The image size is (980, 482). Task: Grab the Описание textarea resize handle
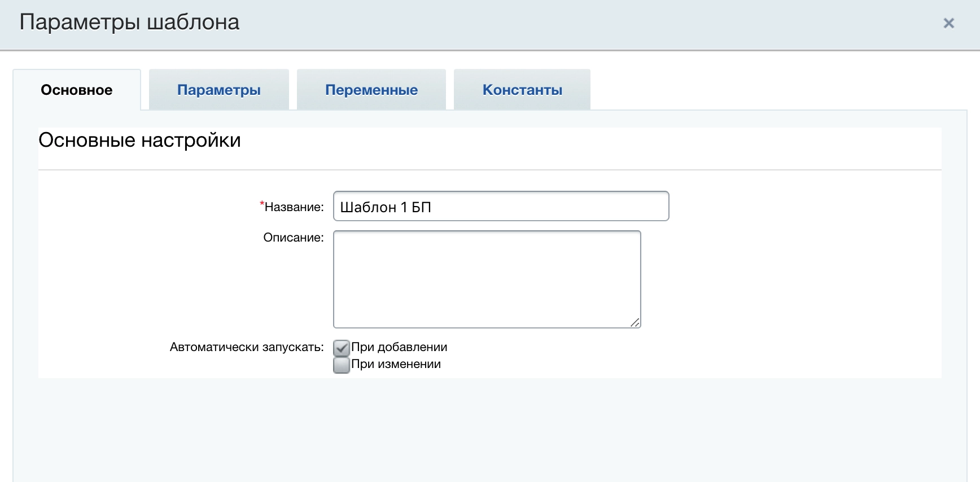point(635,322)
